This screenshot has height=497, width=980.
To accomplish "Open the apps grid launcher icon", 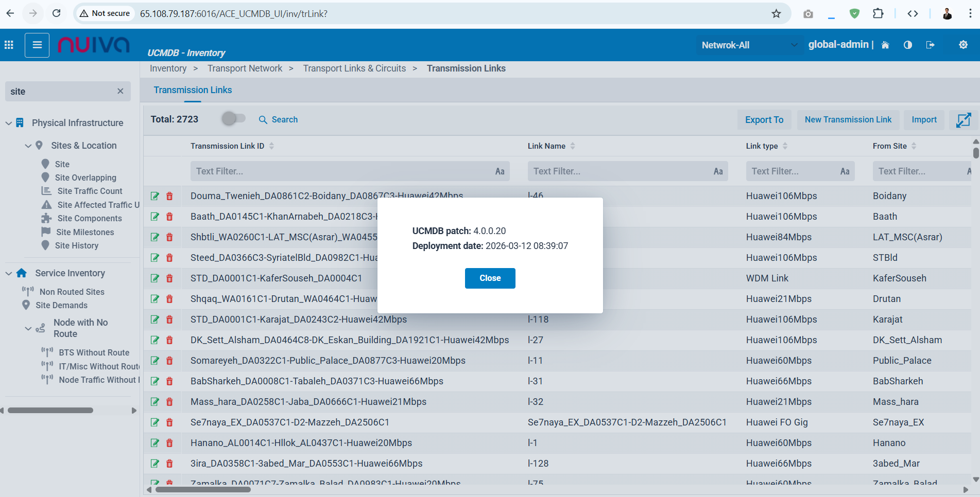I will coord(9,45).
